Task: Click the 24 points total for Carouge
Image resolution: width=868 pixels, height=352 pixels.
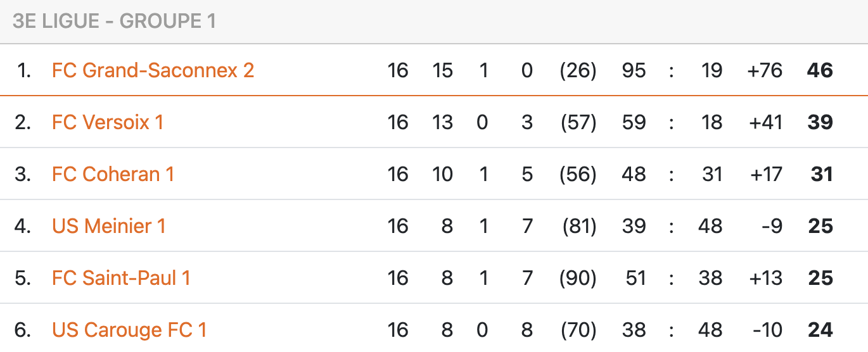Action: (x=820, y=330)
